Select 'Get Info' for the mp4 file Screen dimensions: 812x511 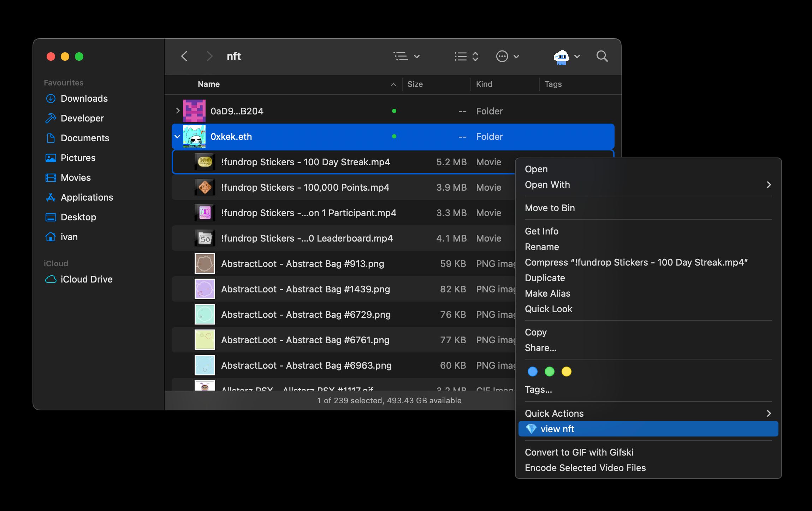541,231
